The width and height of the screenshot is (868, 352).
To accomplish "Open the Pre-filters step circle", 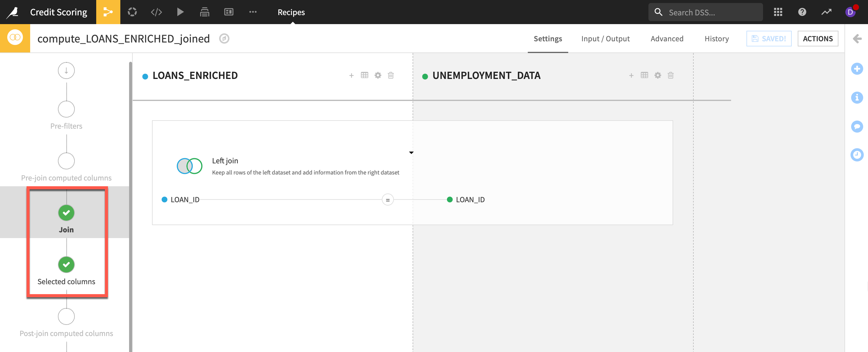I will coord(66,109).
